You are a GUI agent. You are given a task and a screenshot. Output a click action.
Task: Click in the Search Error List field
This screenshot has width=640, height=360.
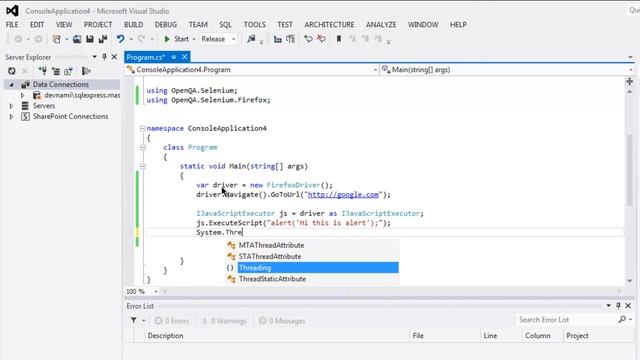[x=567, y=320]
